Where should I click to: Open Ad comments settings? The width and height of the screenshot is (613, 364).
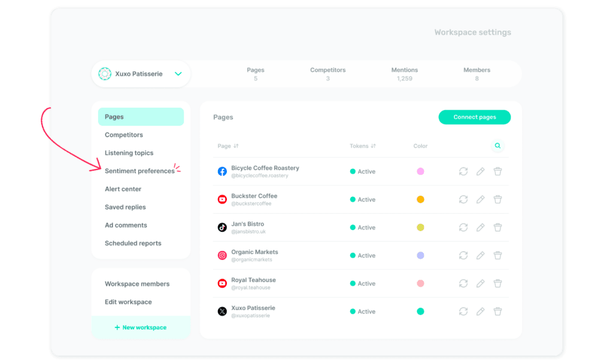coord(126,225)
